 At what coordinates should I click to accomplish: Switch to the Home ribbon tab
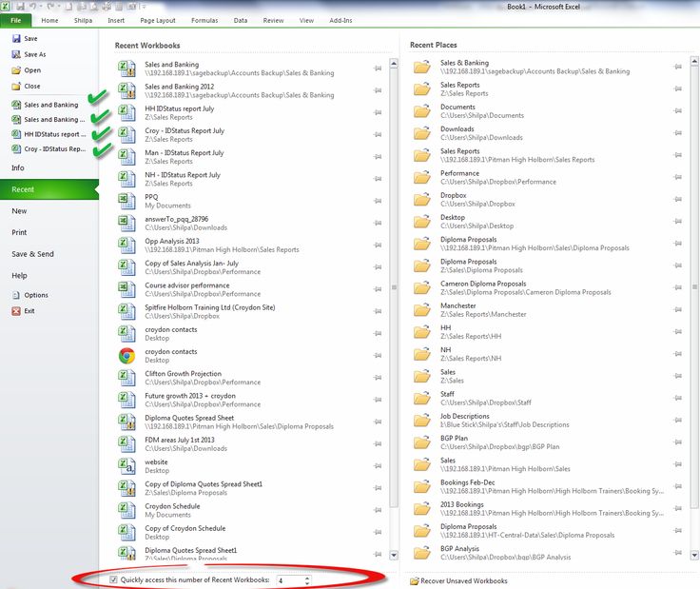click(49, 21)
